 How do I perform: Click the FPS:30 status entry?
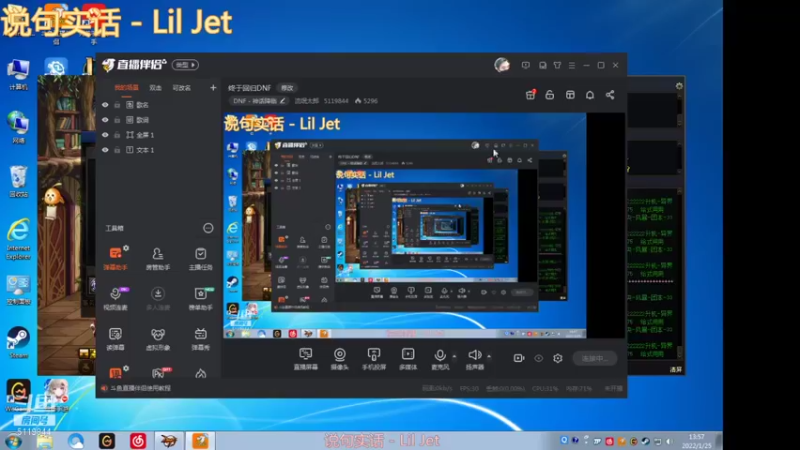click(469, 388)
